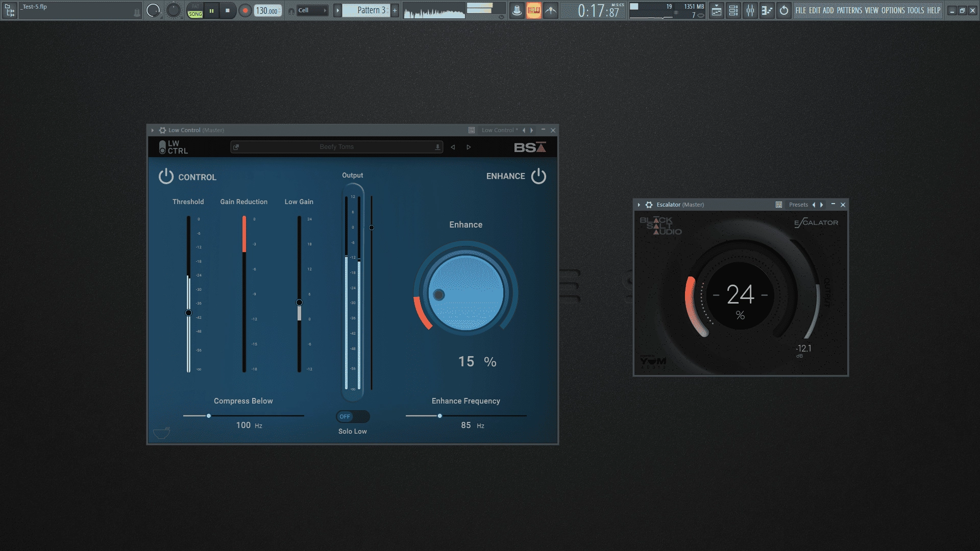Click the tempo value 130.000
The image size is (980, 551).
click(x=267, y=11)
